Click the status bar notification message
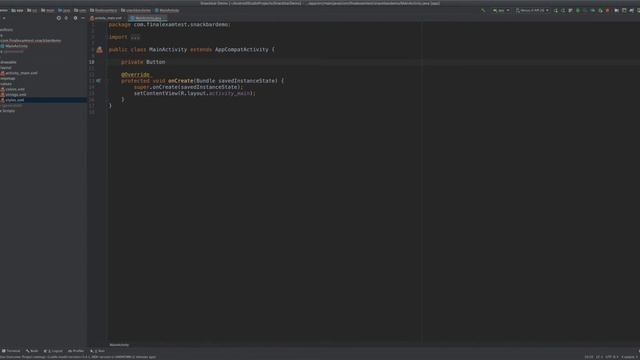640x360 pixels. click(x=78, y=357)
